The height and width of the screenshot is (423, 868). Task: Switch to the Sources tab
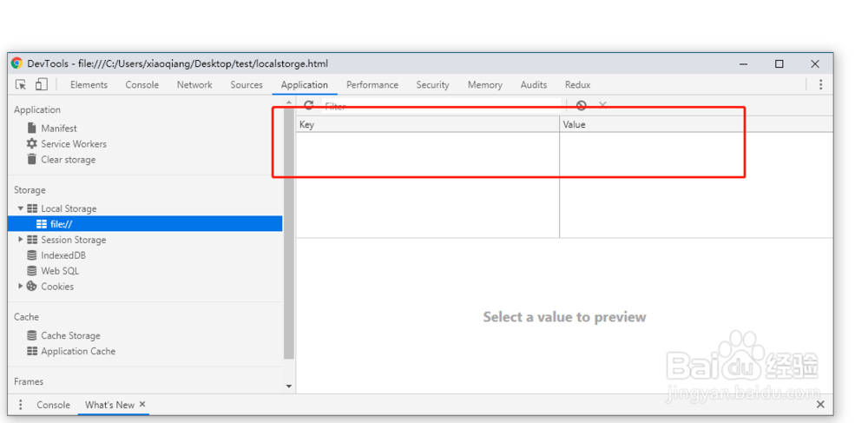(247, 85)
